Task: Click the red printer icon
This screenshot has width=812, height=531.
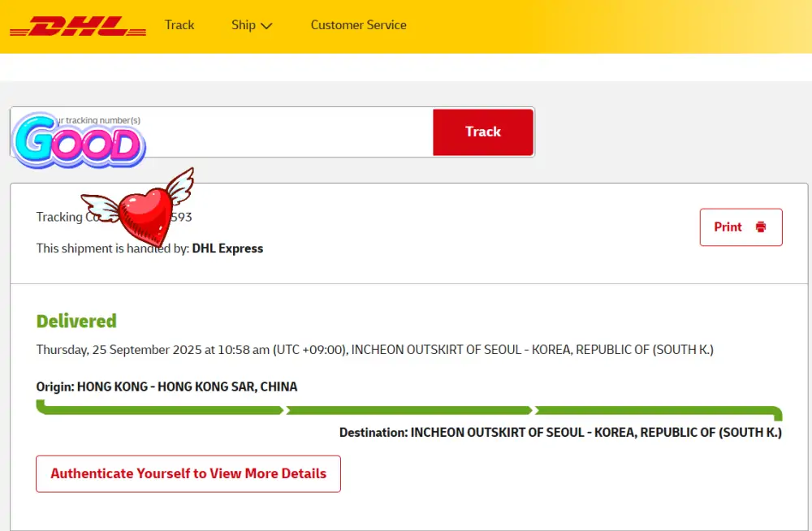Action: pyautogui.click(x=761, y=227)
